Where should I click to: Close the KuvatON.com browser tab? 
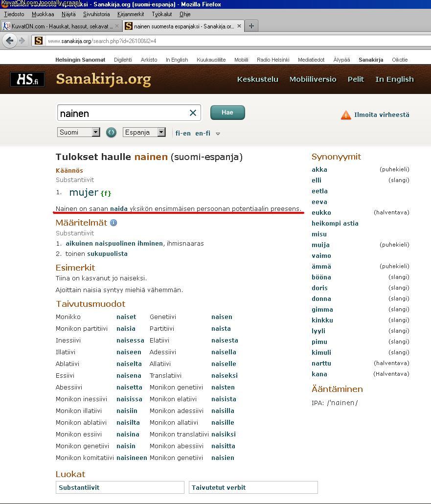pyautogui.click(x=117, y=26)
